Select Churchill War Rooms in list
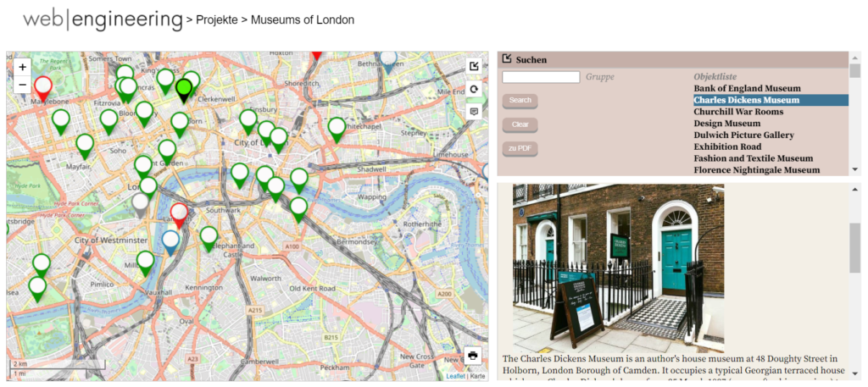868x387 pixels. coord(737,112)
